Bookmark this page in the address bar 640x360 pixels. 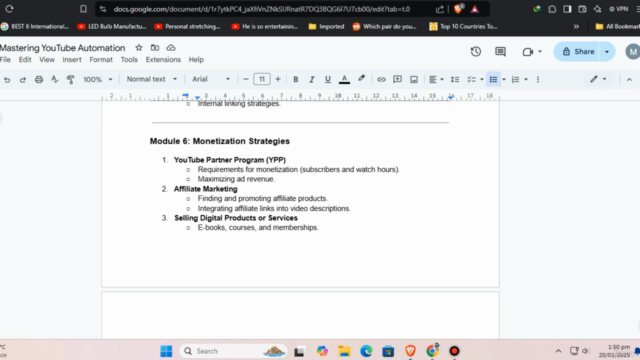click(x=83, y=9)
